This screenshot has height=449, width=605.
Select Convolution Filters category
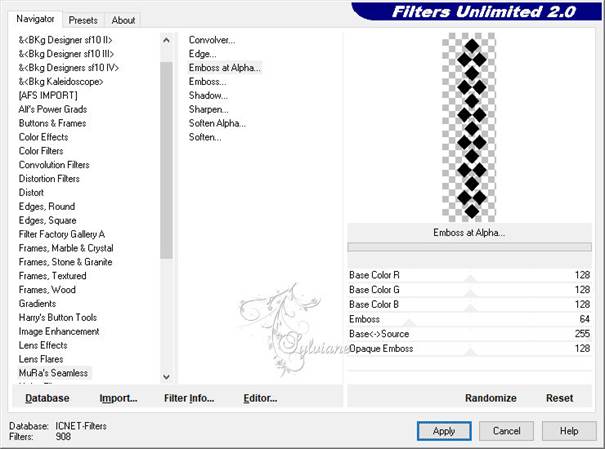pyautogui.click(x=54, y=165)
